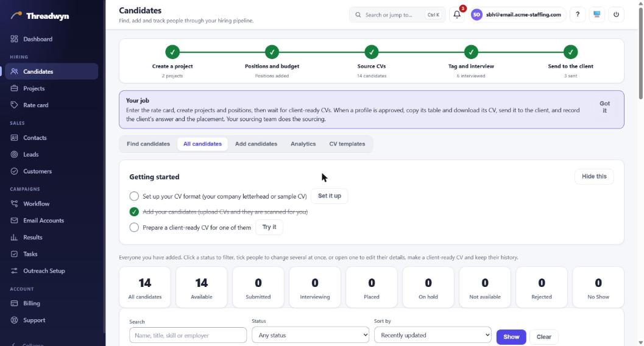
Task: Click the power sign-out icon
Action: [x=616, y=15]
